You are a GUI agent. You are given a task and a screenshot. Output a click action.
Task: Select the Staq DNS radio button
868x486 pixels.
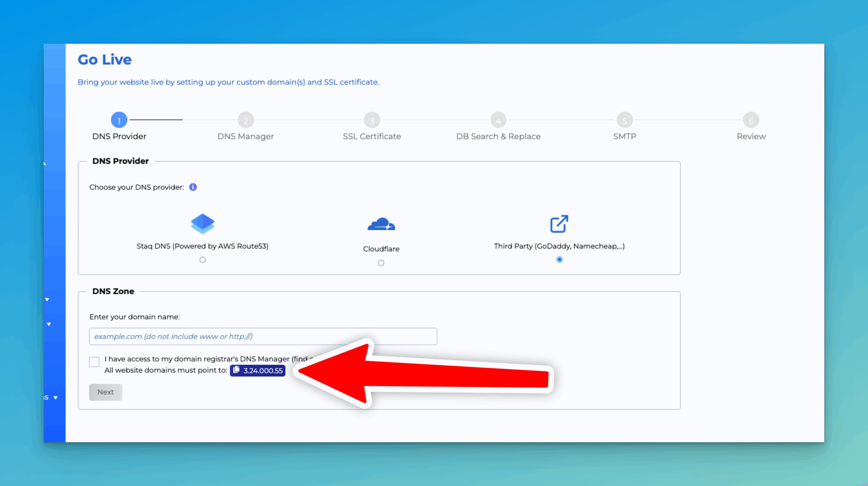point(202,260)
